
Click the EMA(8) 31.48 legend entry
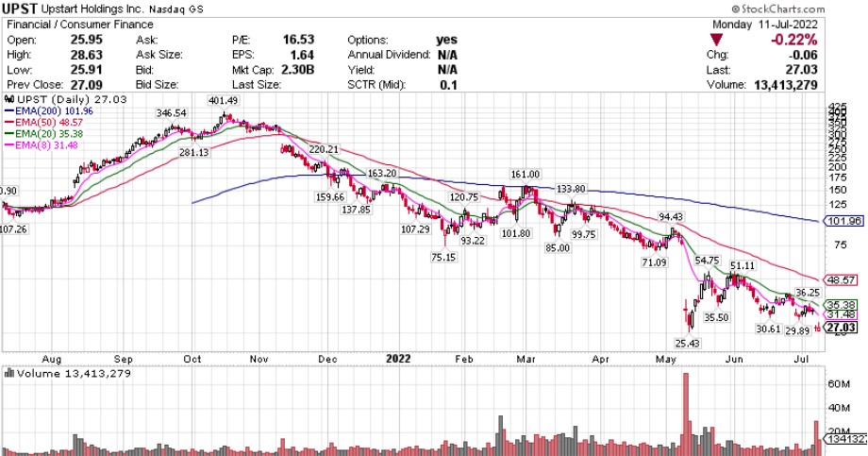pos(41,145)
